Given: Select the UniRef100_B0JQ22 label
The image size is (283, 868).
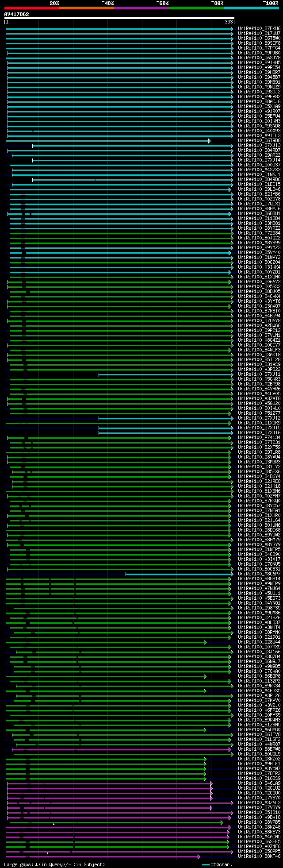Looking at the screenshot, I should [259, 238].
